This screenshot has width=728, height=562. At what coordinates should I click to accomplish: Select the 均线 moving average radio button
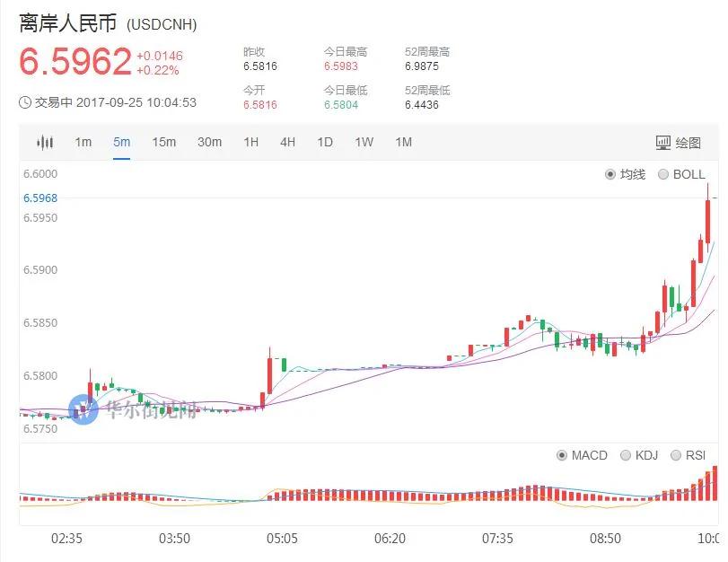(610, 175)
